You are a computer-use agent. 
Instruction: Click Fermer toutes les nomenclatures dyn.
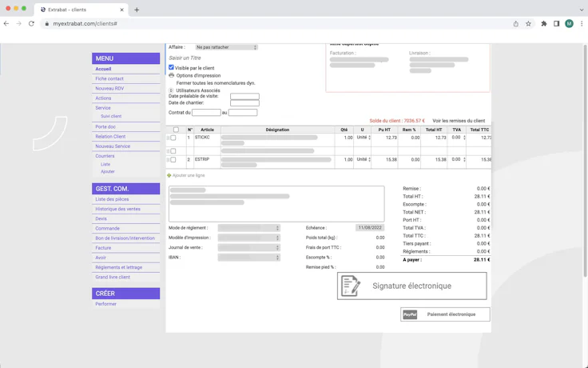coord(216,83)
